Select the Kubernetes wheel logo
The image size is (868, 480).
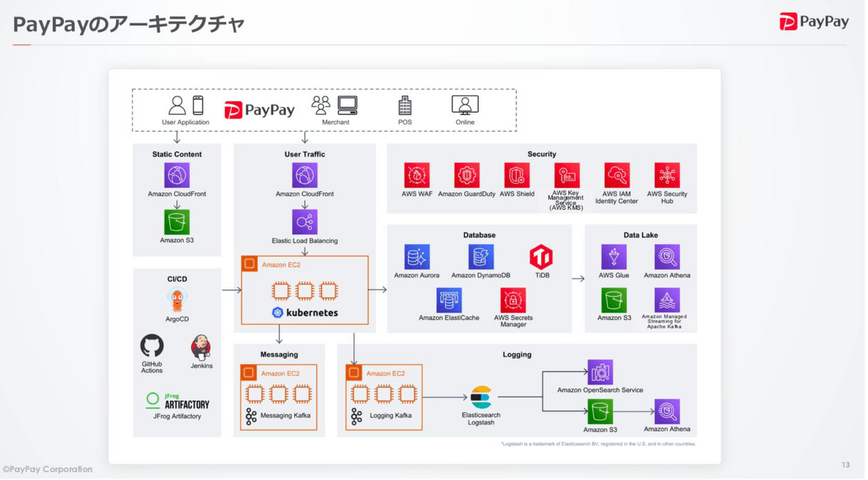coord(277,313)
